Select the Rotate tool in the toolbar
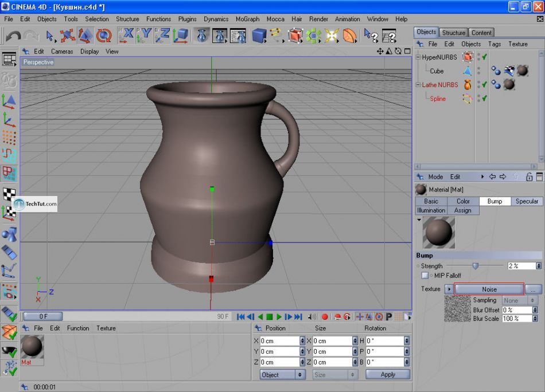Screen dimensions: 545x392 pos(103,36)
